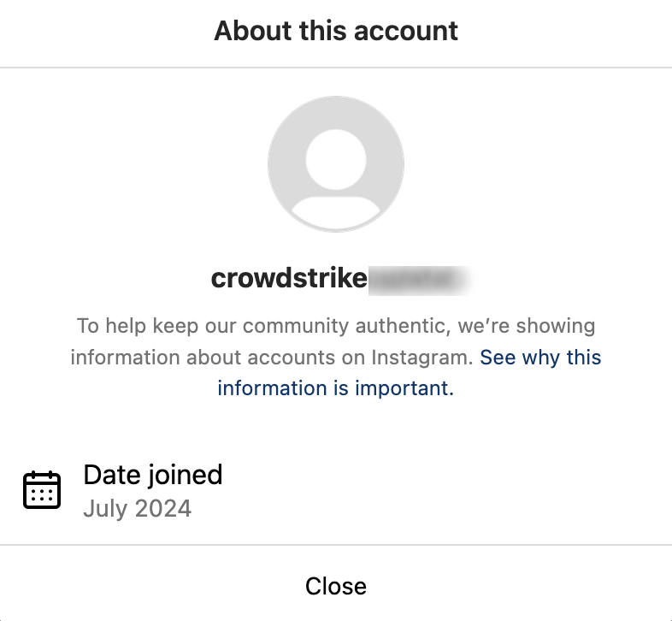Click the 'July 2024' join date
672x621 pixels.
click(x=138, y=509)
